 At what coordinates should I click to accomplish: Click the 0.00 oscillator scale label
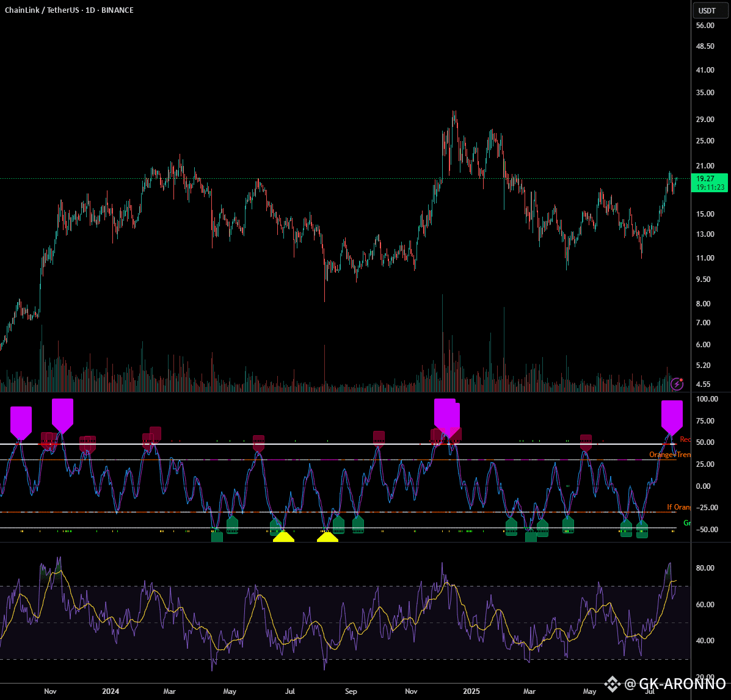pyautogui.click(x=703, y=486)
